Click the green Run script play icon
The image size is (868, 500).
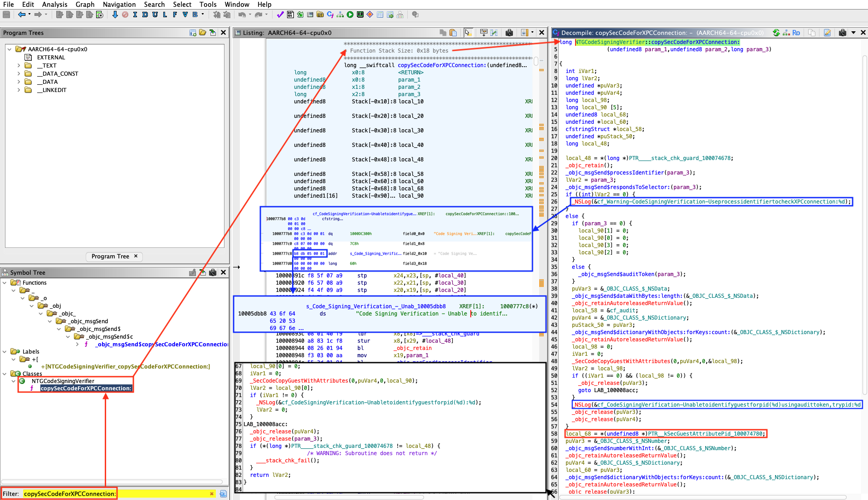(x=350, y=15)
